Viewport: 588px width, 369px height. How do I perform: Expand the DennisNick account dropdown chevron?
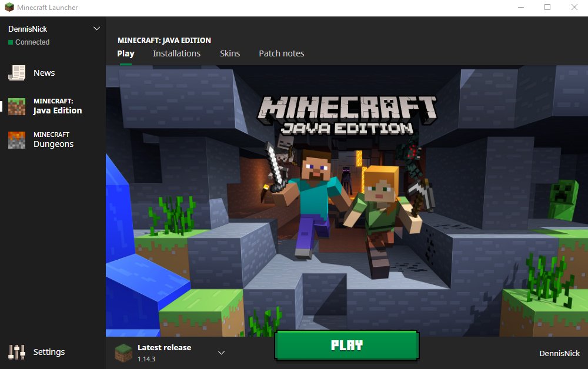[x=97, y=28]
